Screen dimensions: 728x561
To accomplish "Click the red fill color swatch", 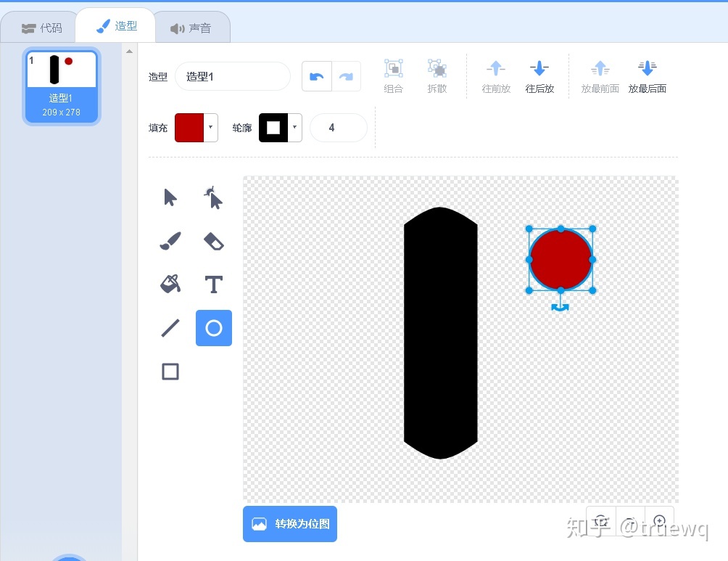I will click(x=189, y=127).
